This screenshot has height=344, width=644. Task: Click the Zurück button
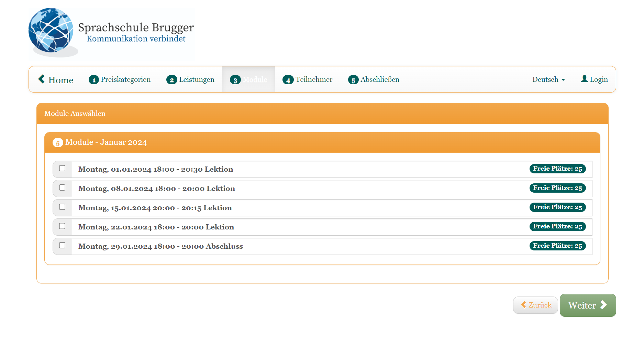[535, 305]
